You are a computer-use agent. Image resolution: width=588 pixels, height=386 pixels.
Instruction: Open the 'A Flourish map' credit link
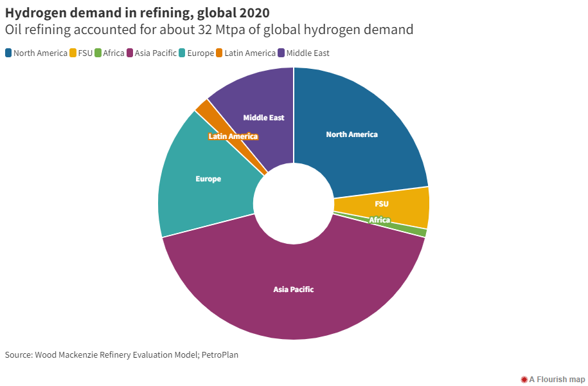click(557, 379)
